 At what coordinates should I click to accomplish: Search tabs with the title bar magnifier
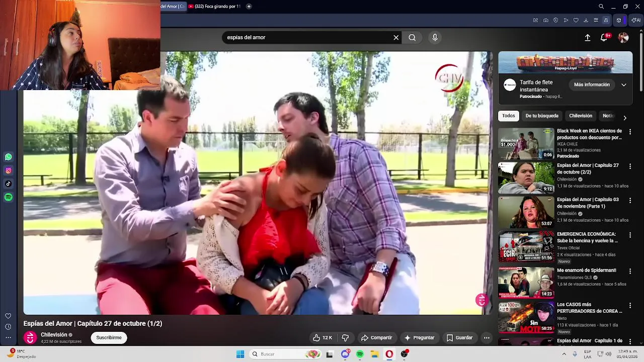pyautogui.click(x=601, y=7)
